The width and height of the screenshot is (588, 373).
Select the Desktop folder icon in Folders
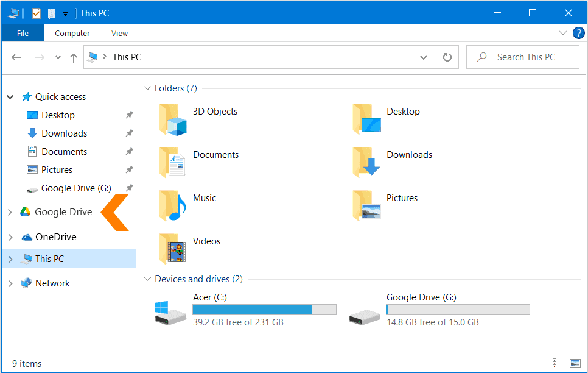tap(367, 119)
